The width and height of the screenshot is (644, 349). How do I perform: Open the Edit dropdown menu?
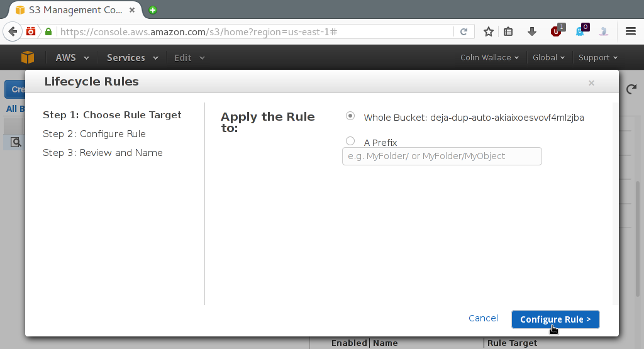(x=189, y=58)
